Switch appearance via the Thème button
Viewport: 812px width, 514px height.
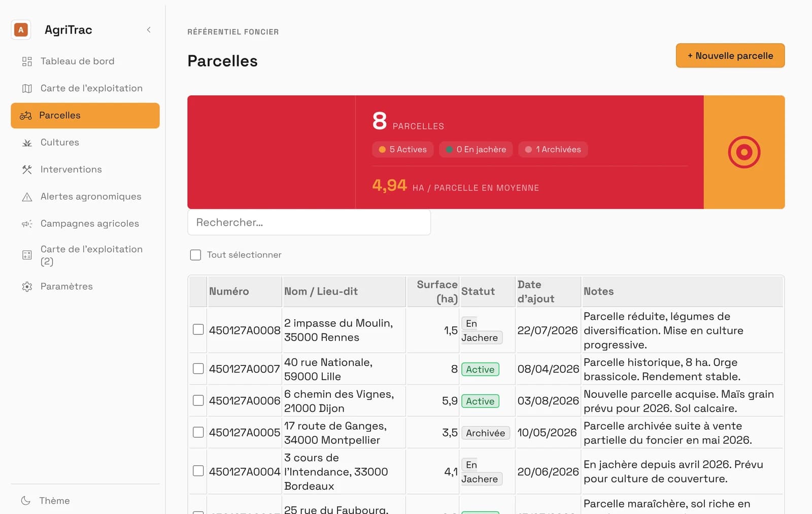[x=85, y=501]
